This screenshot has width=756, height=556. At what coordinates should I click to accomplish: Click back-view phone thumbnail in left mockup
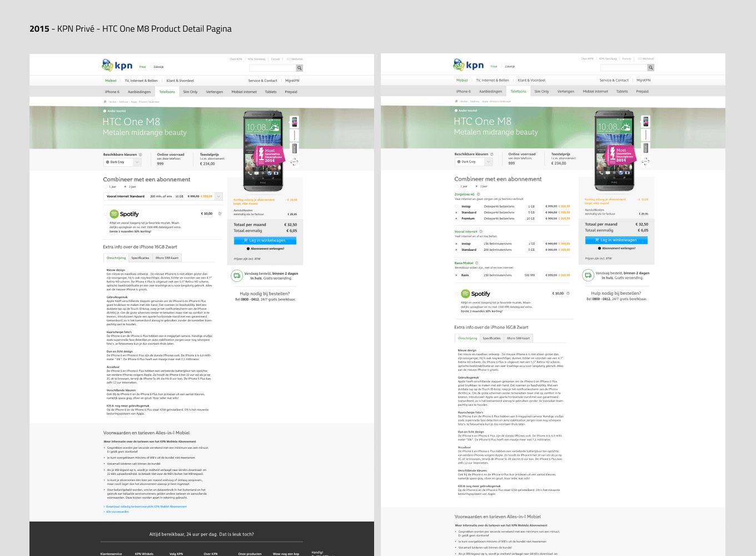(x=294, y=148)
